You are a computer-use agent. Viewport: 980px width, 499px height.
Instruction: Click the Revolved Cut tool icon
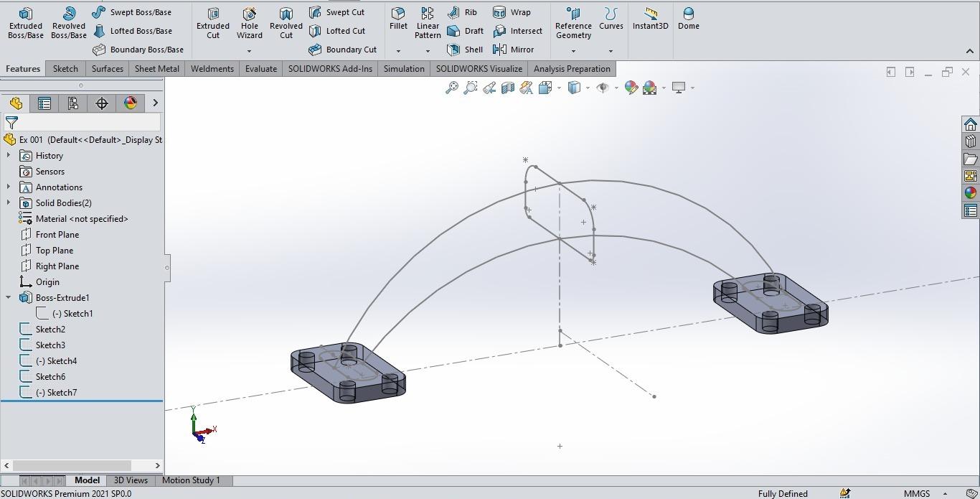(x=286, y=14)
